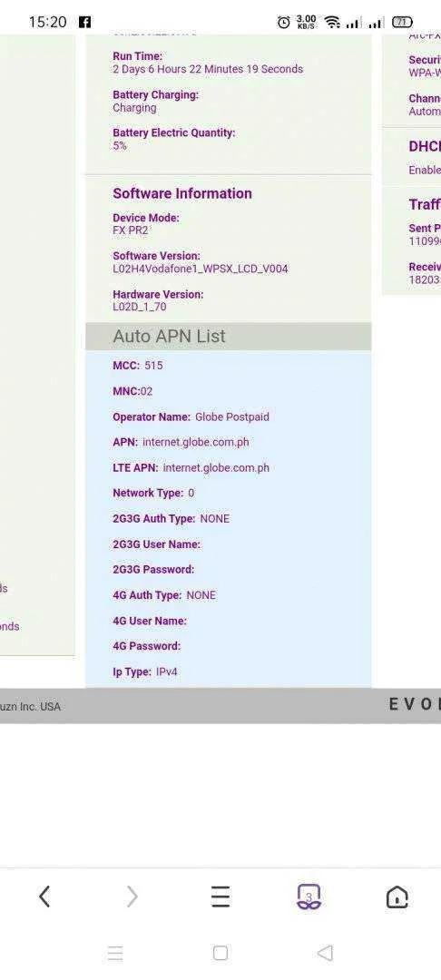This screenshot has height=980, width=441.
Task: Select the Battery Charging status 'Charging'
Action: (x=134, y=107)
